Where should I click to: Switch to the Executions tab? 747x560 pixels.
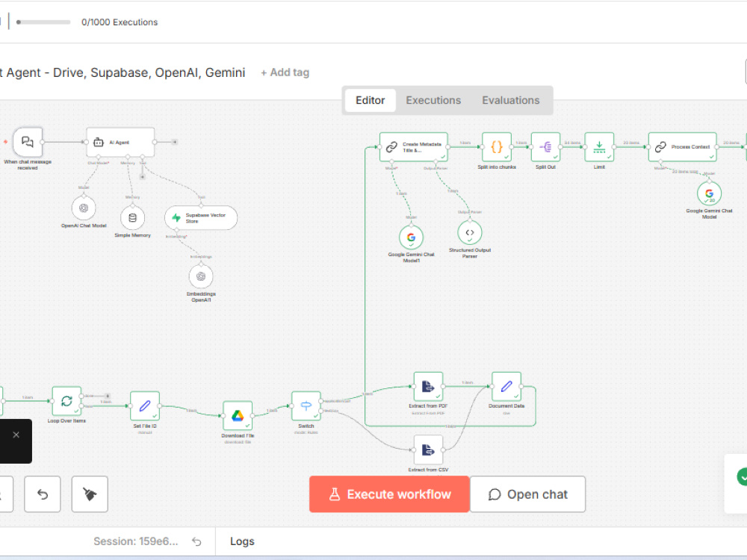[x=433, y=100]
